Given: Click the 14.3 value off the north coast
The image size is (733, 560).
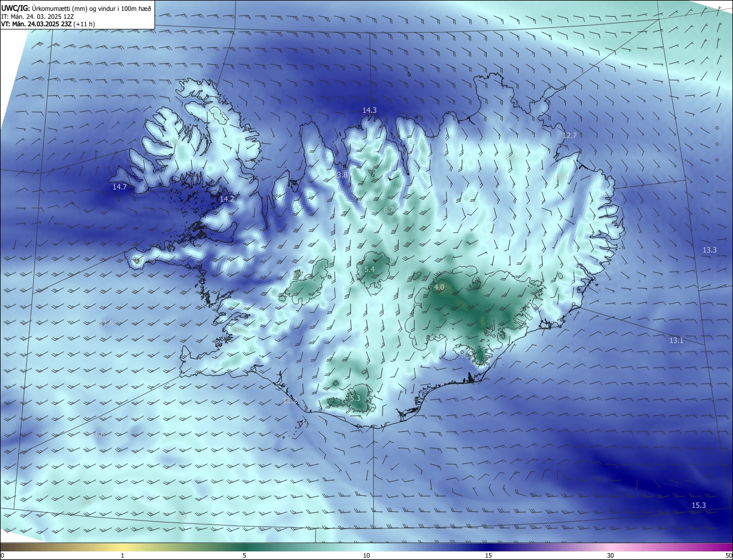Looking at the screenshot, I should 369,110.
